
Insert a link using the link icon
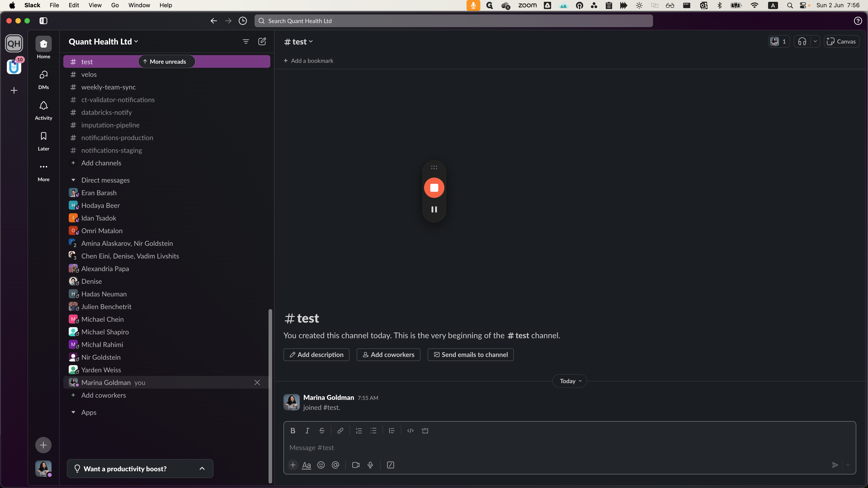(x=340, y=430)
